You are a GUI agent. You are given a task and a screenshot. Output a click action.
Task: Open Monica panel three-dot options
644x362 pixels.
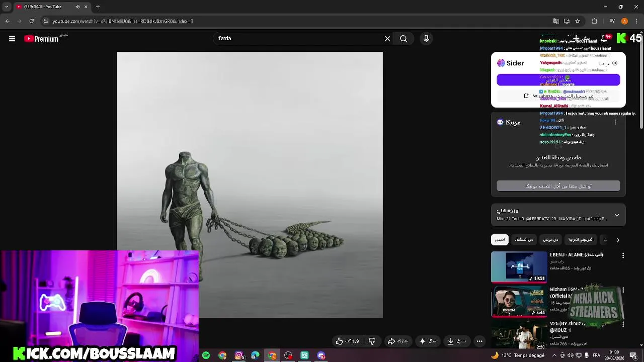[615, 122]
